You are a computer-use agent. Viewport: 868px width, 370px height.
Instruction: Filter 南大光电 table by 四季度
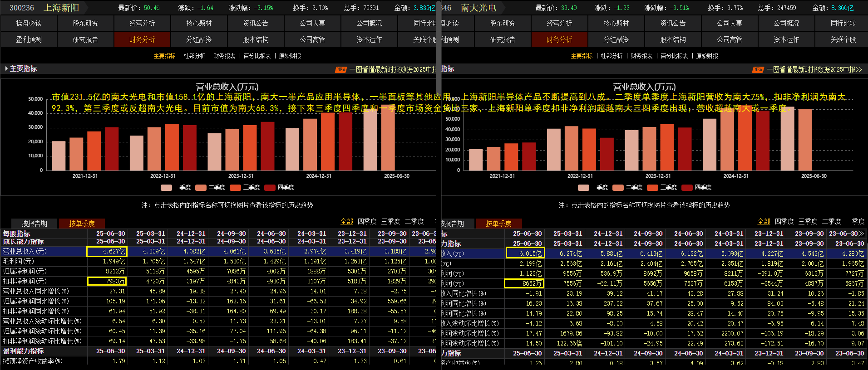tap(784, 221)
